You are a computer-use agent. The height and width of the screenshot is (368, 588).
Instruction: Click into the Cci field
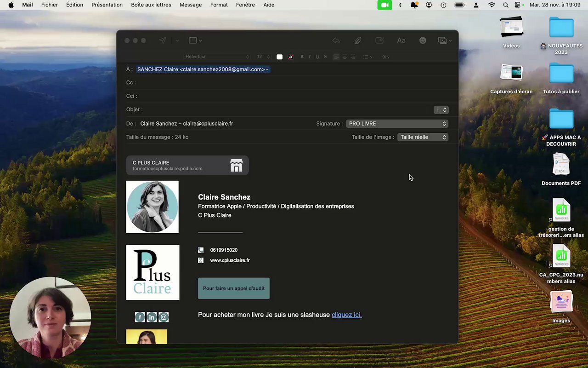(291, 96)
